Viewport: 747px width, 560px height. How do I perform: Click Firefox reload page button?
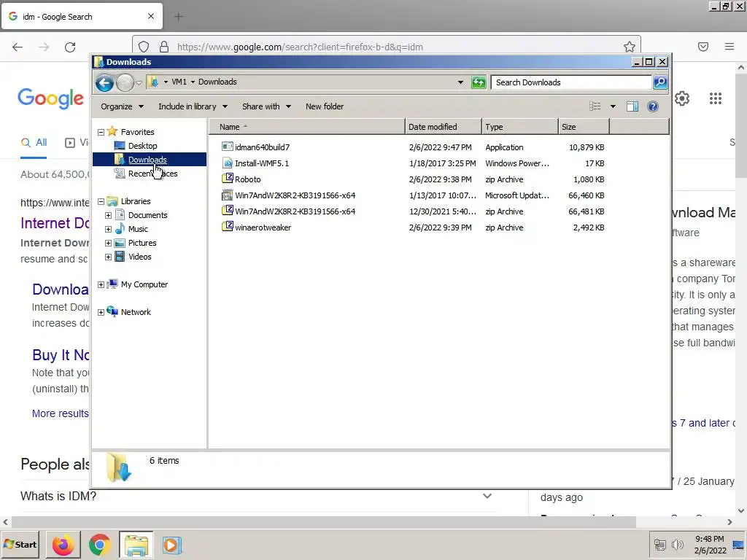tap(70, 47)
